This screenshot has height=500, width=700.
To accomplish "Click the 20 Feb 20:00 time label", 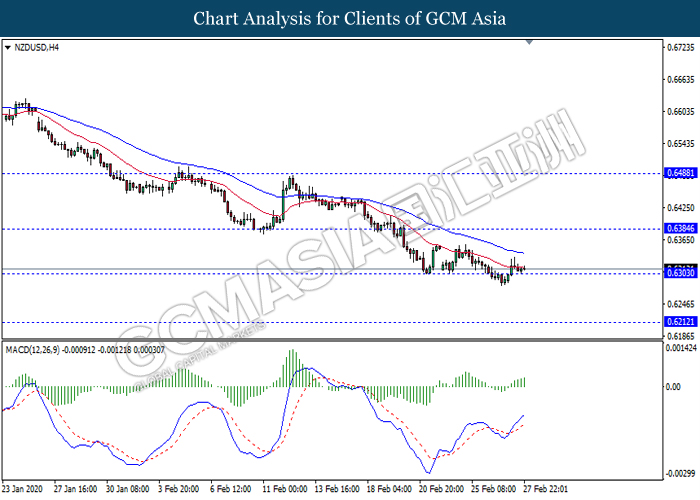I will click(442, 489).
